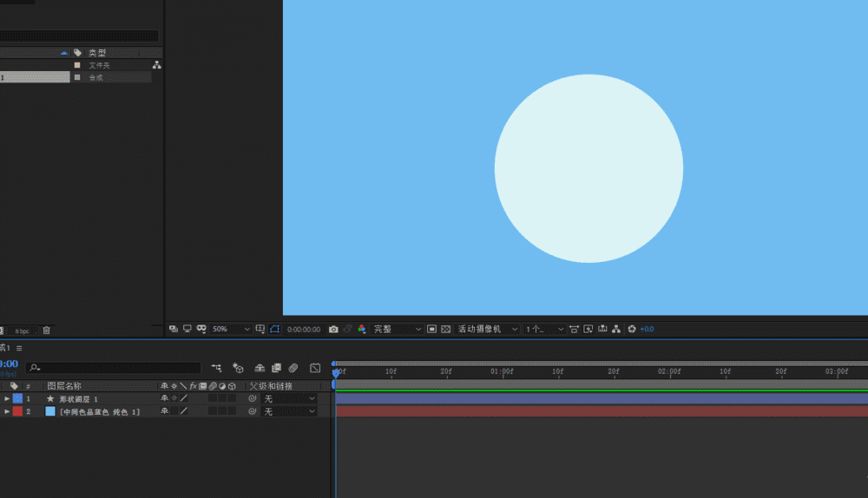Open the 完整 resolution dropdown

398,330
